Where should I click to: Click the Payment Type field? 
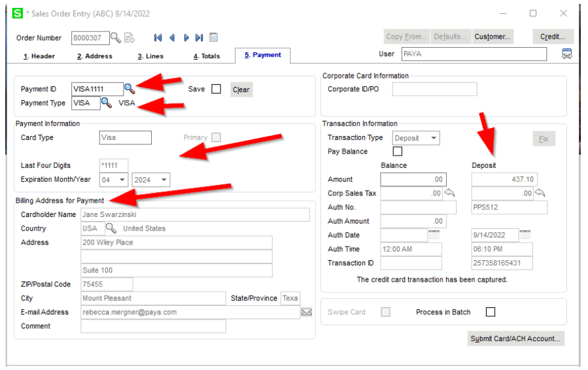(86, 103)
